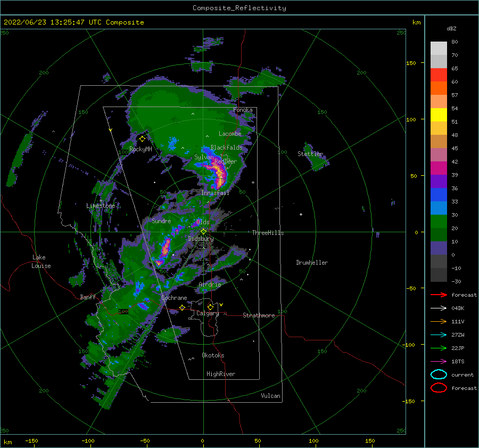Click the white 04DK arrow icon
The width and height of the screenshot is (479, 448).
[x=439, y=308]
